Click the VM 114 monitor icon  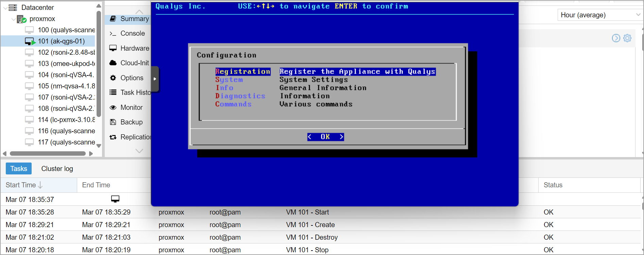30,120
